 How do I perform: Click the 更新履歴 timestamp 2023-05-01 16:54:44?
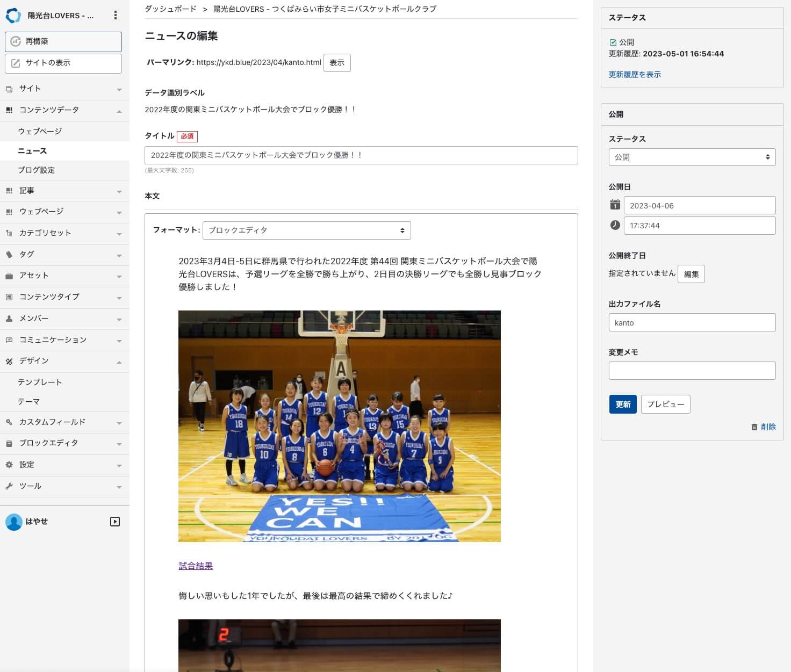point(683,54)
